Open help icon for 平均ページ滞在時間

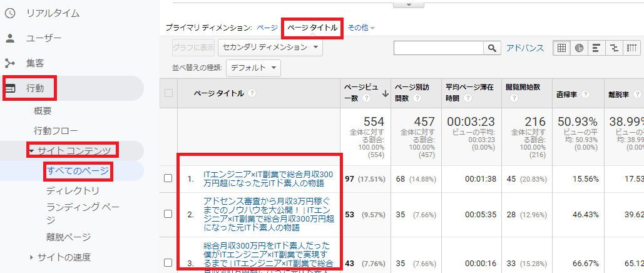(469, 99)
